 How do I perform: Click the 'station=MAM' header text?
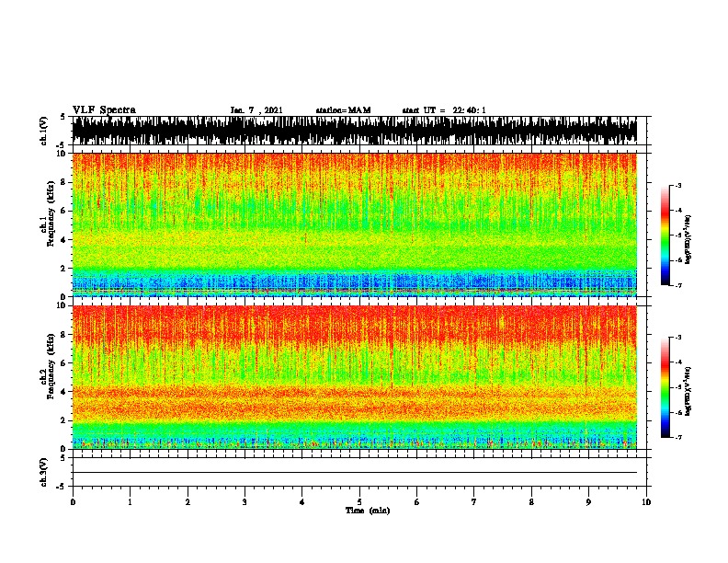(x=343, y=110)
